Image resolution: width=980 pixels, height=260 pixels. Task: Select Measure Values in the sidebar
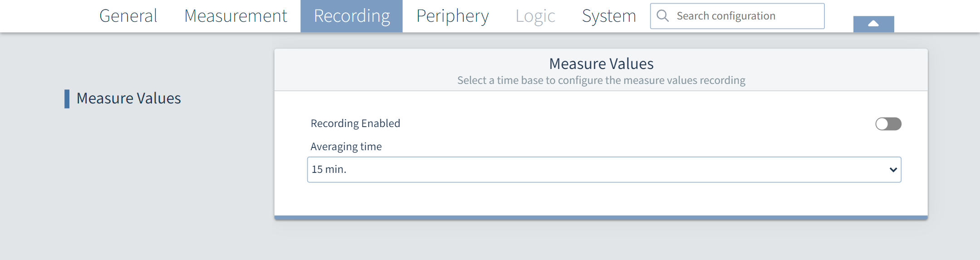point(128,98)
